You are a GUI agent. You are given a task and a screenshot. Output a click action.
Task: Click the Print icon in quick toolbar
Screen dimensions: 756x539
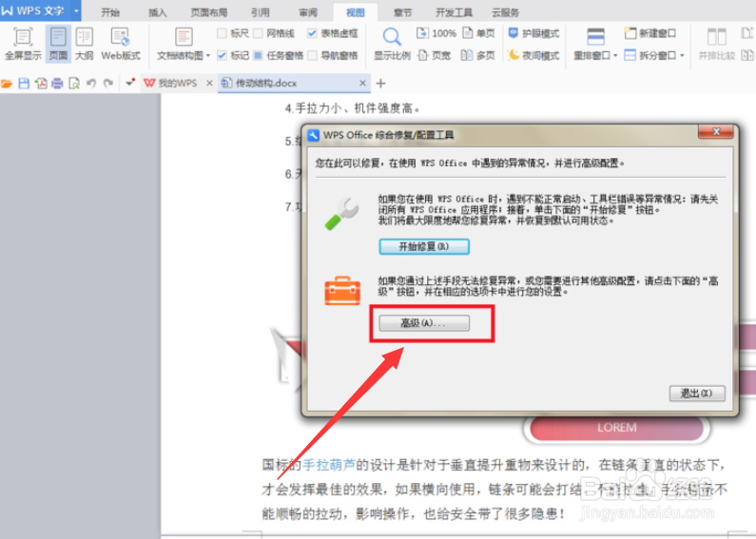(57, 84)
